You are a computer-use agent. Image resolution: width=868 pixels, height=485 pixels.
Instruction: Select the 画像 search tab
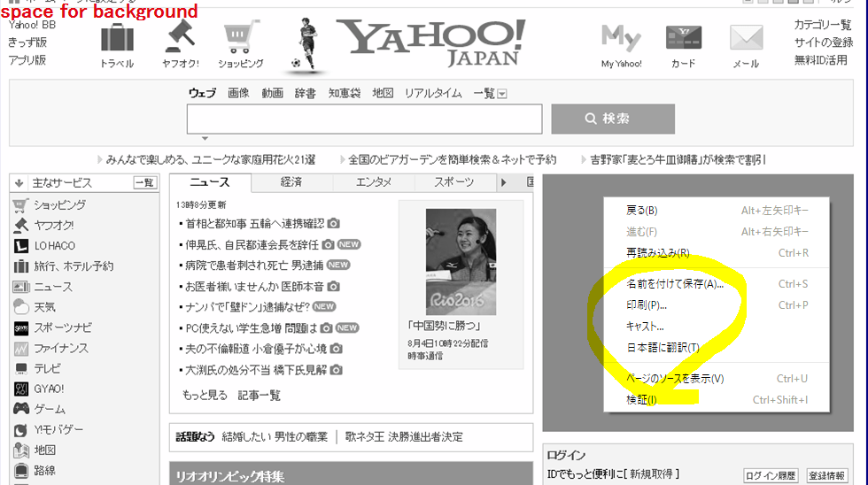pyautogui.click(x=238, y=93)
